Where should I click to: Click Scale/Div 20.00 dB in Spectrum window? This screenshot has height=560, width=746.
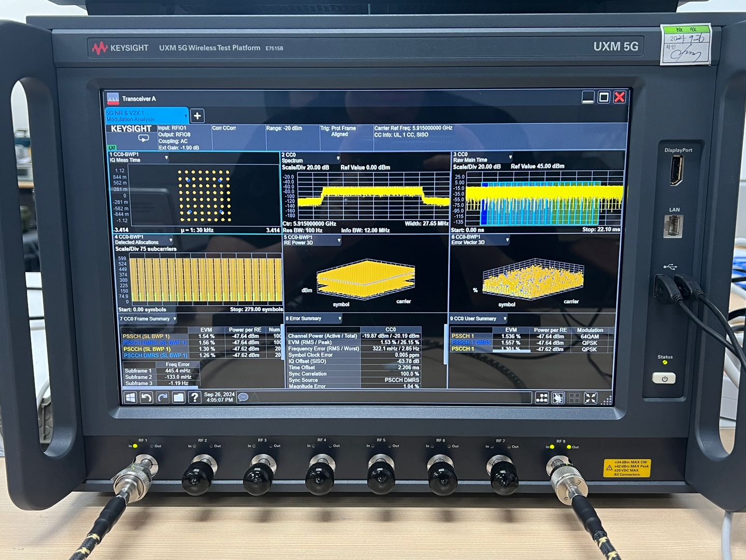(x=305, y=167)
